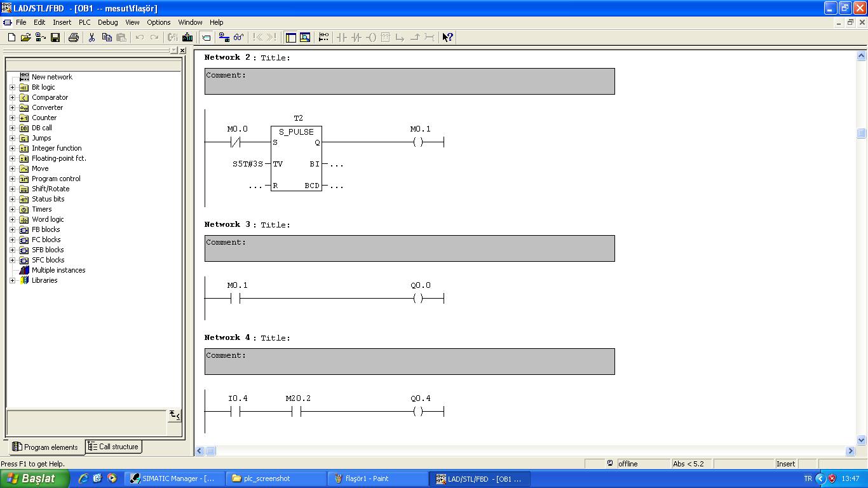Expand the Libraries tree node

(x=12, y=280)
